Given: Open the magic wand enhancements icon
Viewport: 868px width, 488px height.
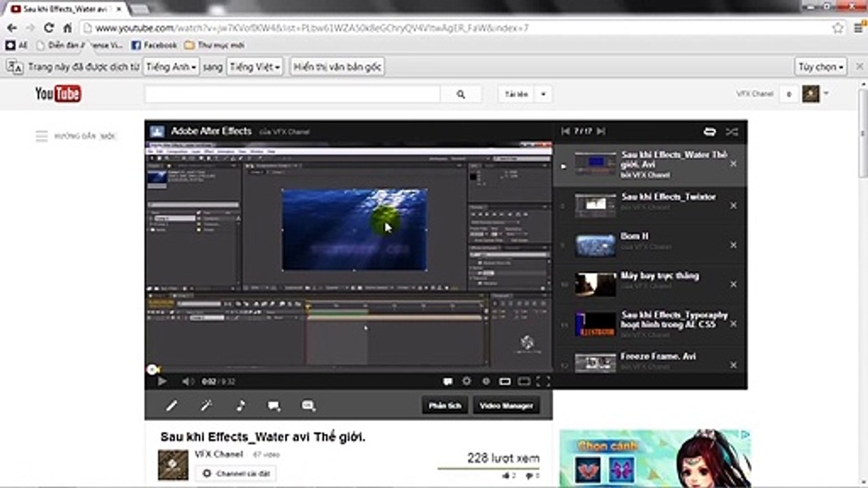Looking at the screenshot, I should click(206, 405).
